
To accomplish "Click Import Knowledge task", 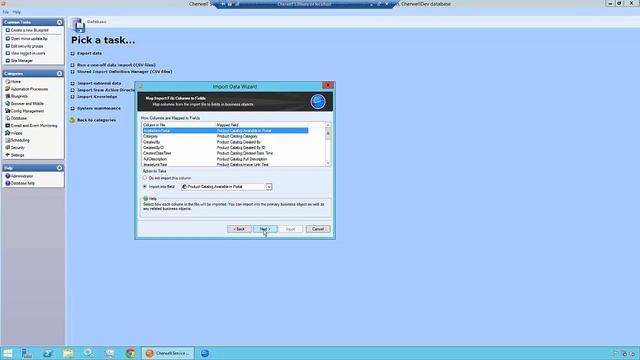I will (x=97, y=97).
